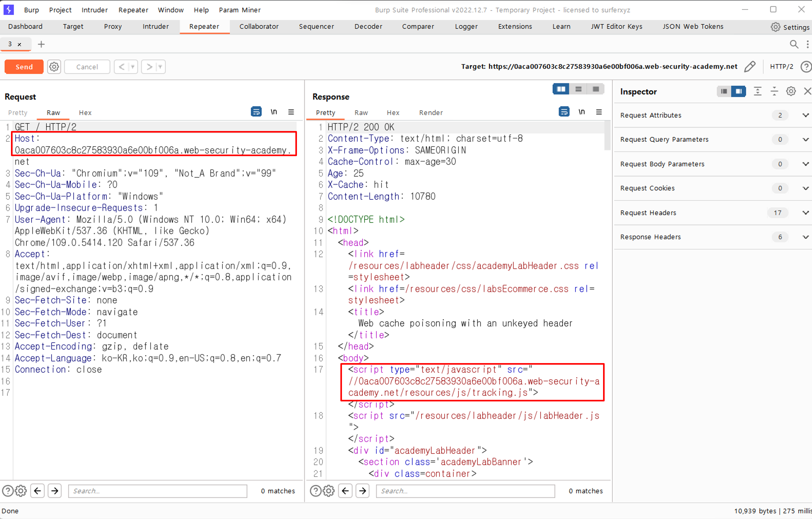Viewport: 812px width, 519px height.
Task: Open Inspector settings gear icon
Action: click(x=791, y=91)
